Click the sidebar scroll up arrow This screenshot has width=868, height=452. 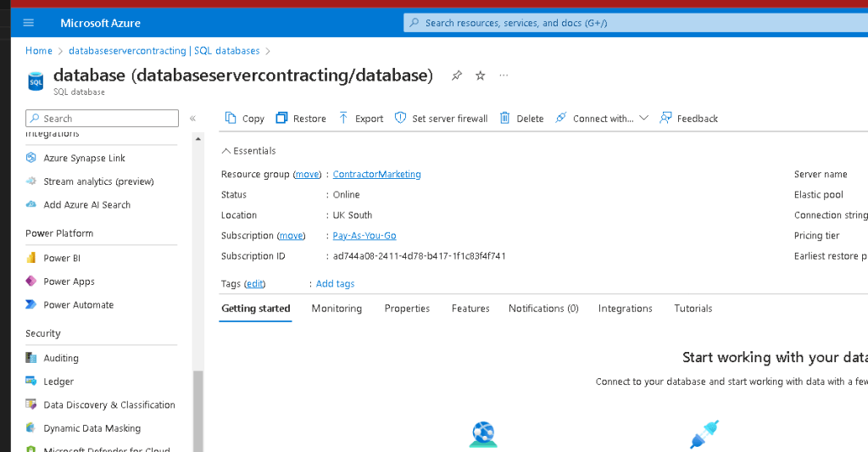(198, 138)
